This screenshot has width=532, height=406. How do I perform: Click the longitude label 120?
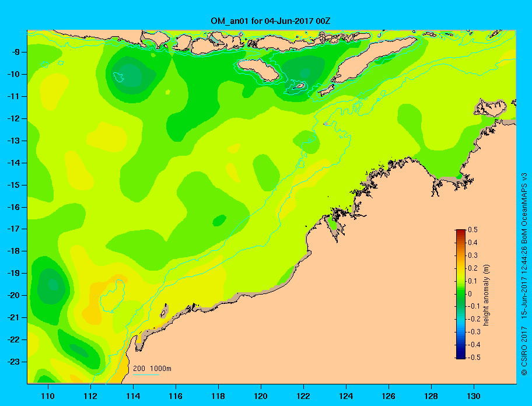pyautogui.click(x=261, y=396)
